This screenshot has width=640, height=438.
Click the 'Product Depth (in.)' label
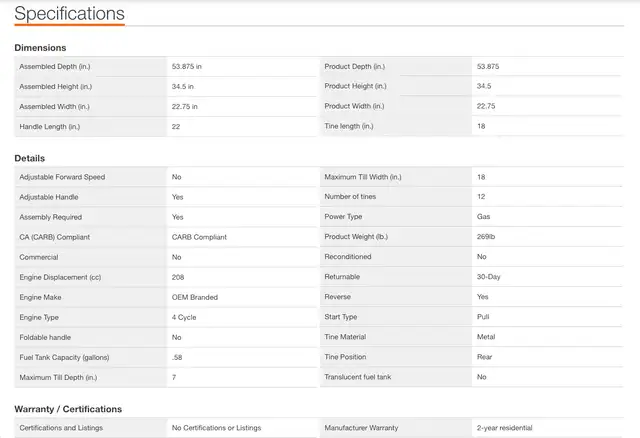[x=355, y=66]
